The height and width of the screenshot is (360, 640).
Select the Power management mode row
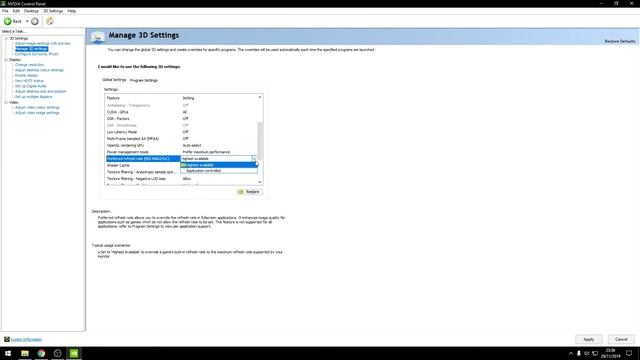point(182,152)
